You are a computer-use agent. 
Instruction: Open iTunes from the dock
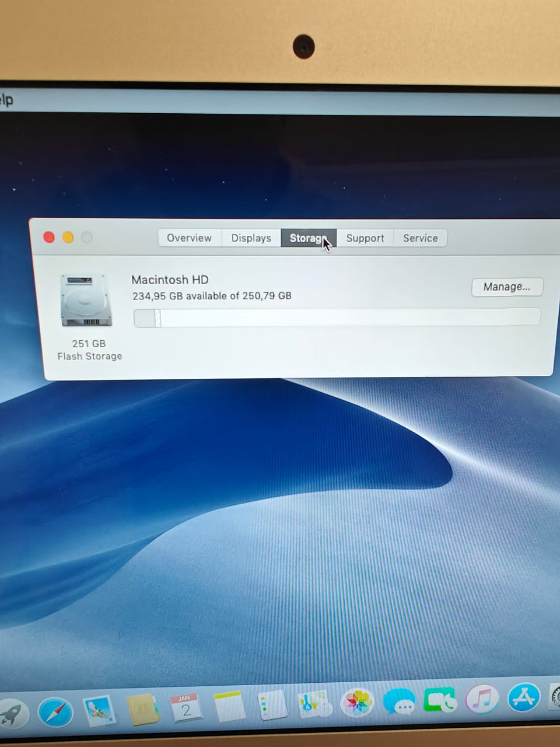(482, 698)
